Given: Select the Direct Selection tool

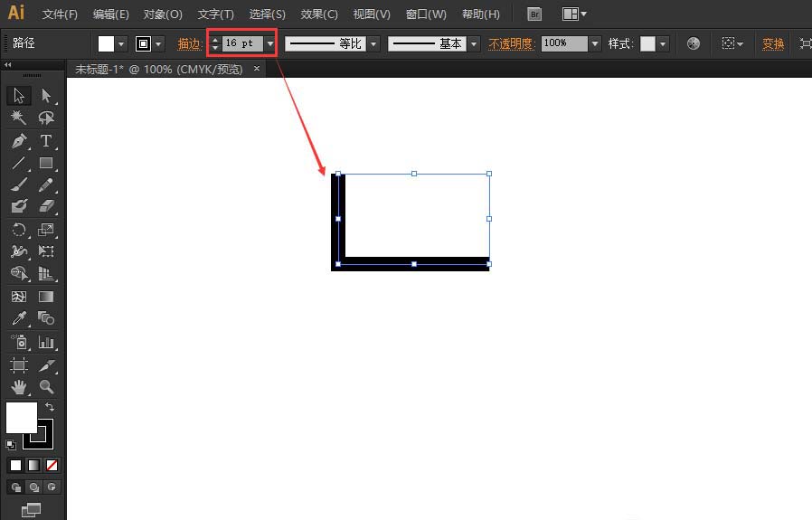Looking at the screenshot, I should (x=46, y=96).
